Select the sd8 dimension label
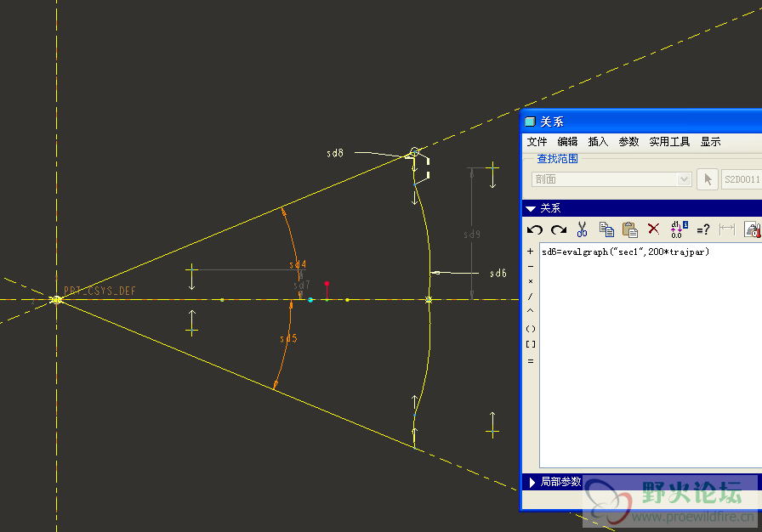This screenshot has width=762, height=532. pos(335,153)
